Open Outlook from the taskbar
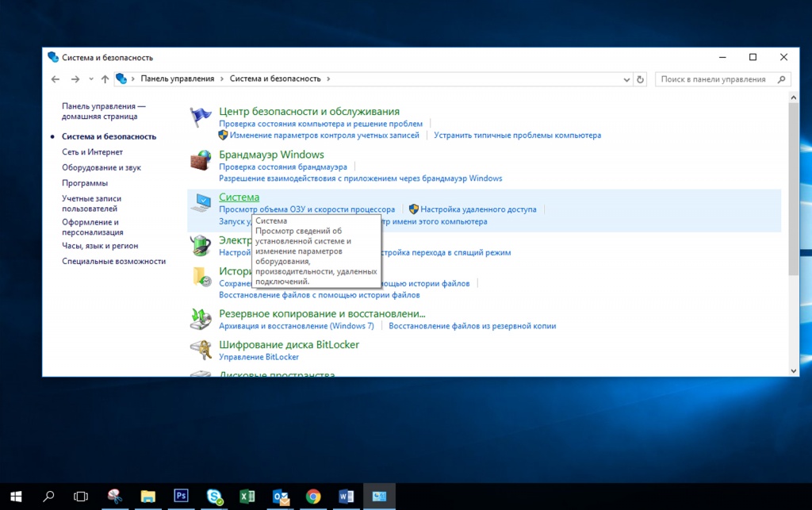Image resolution: width=812 pixels, height=510 pixels. point(280,497)
